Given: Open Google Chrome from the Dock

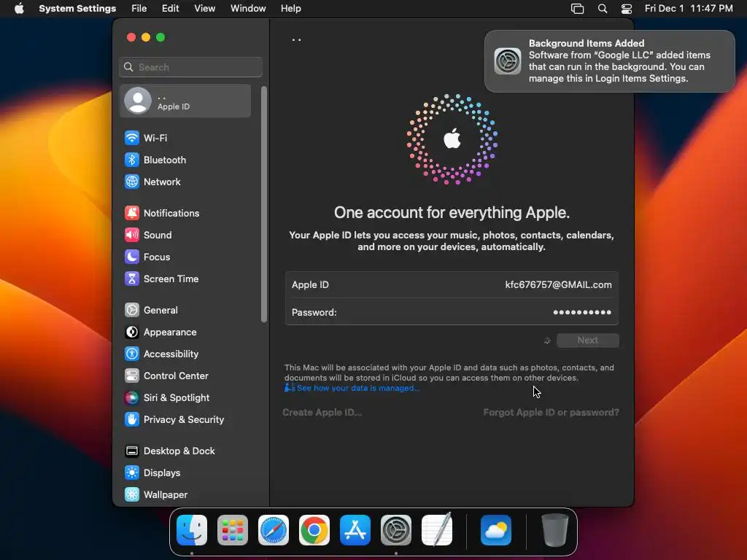Looking at the screenshot, I should (314, 530).
